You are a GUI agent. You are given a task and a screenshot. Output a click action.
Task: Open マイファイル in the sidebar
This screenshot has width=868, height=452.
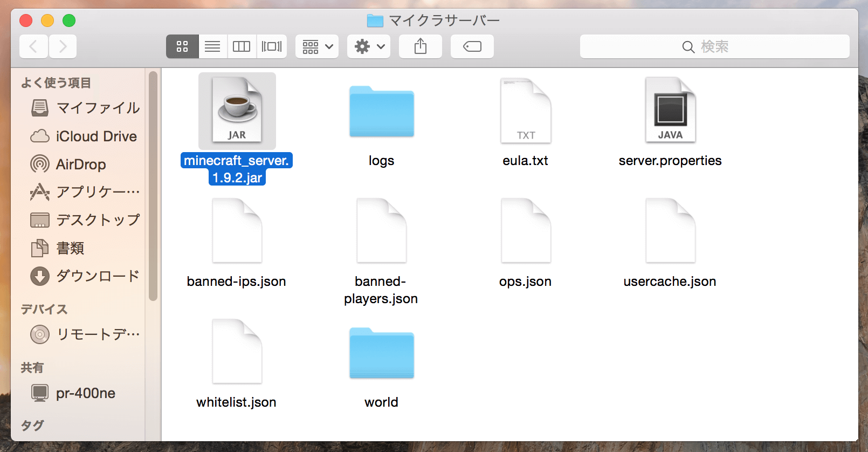pyautogui.click(x=85, y=108)
